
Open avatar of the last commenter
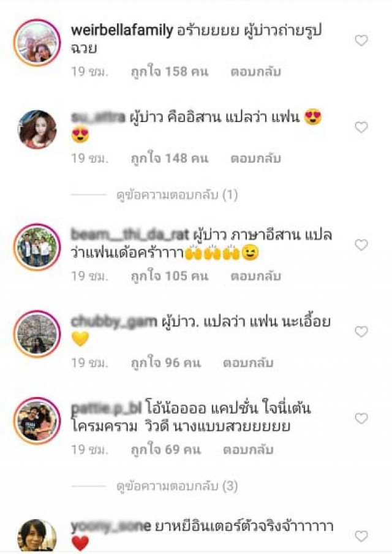[x=37, y=535]
